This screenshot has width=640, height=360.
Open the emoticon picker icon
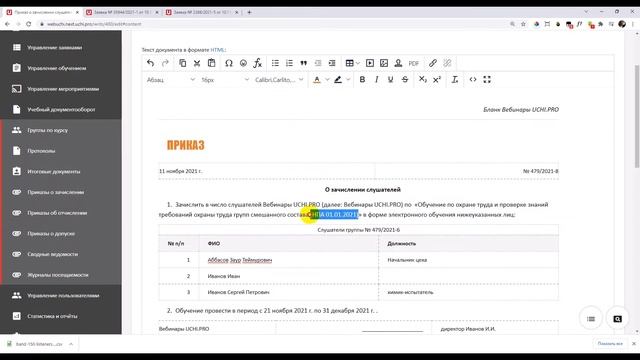243,63
